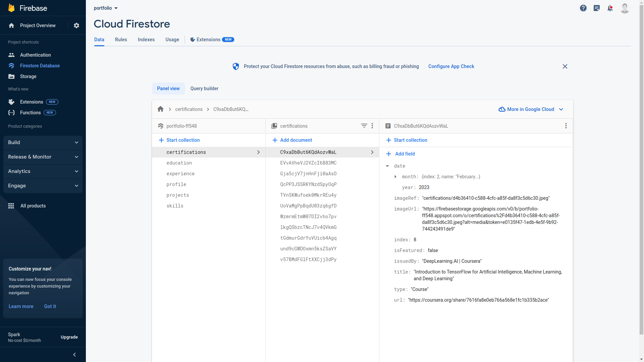Select the skills collection
This screenshot has height=362, width=644.
point(175,206)
